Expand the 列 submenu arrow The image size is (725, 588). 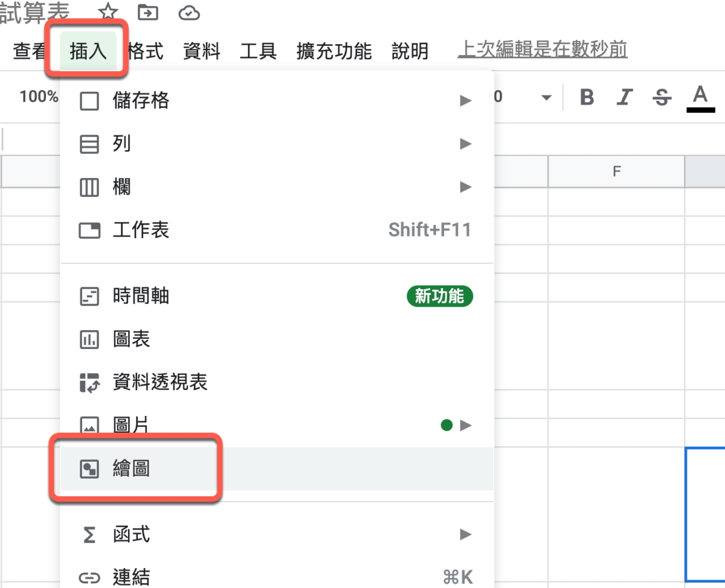pos(465,144)
